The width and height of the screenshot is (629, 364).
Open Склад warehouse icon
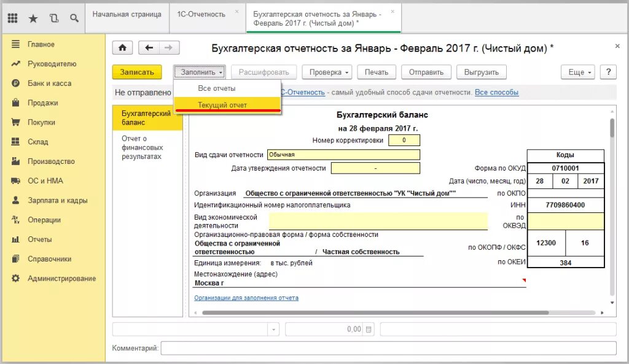point(15,142)
